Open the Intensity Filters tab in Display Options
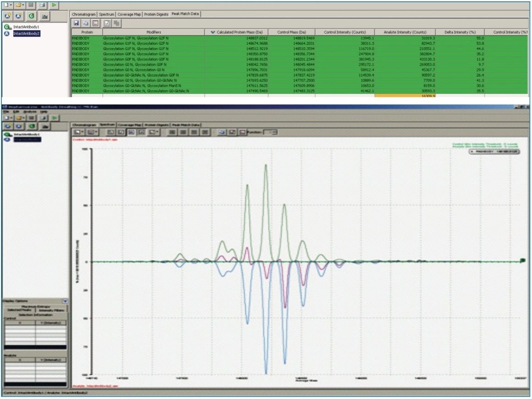532x399 pixels. (x=51, y=310)
